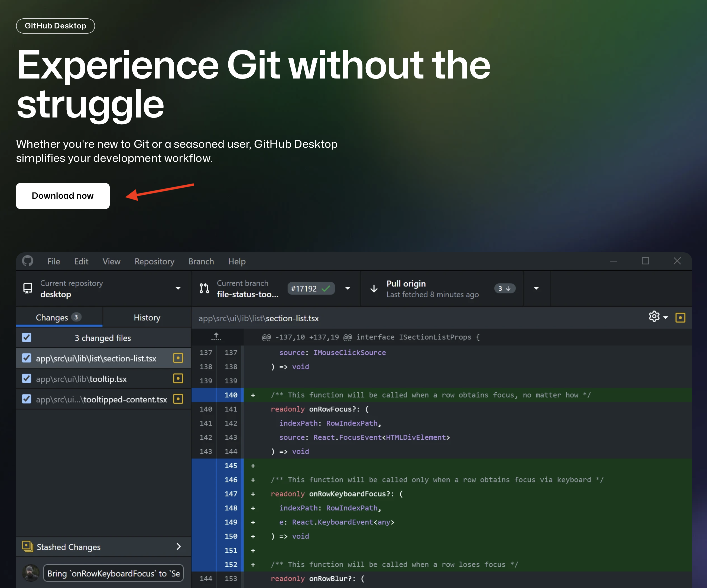The width and height of the screenshot is (707, 588).
Task: Click the commit summary input field
Action: click(113, 573)
